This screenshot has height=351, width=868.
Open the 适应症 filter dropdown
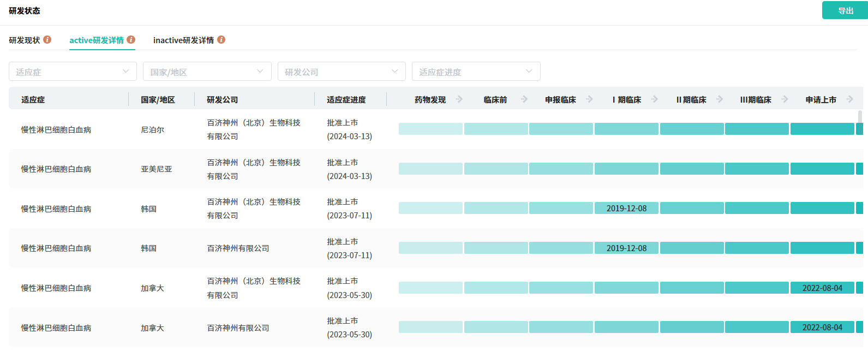pos(73,72)
